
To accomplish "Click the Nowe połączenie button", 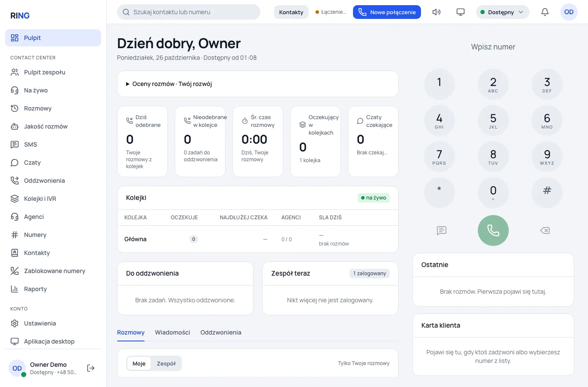I will [387, 12].
